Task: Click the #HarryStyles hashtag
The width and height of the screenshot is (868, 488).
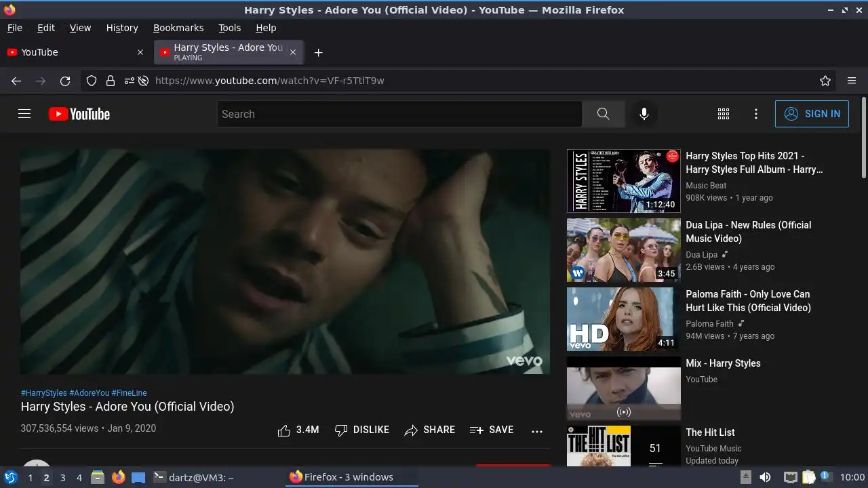Action: 44,393
